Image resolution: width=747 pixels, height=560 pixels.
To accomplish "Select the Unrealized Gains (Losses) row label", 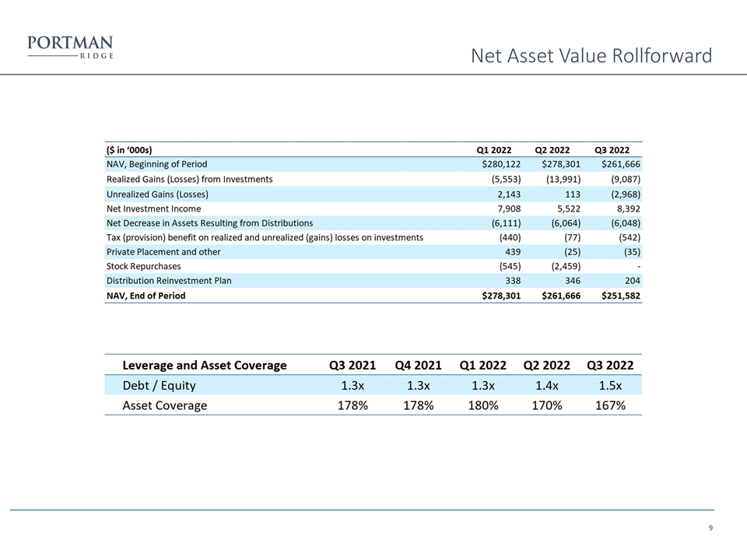I will 157,194.
